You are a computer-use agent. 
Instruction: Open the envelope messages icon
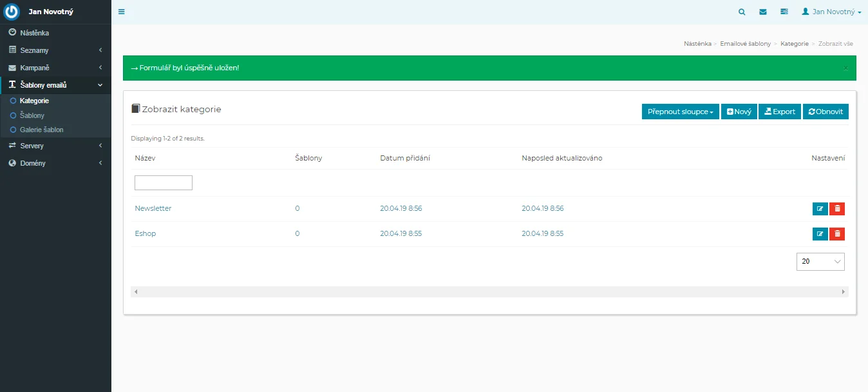pyautogui.click(x=763, y=12)
